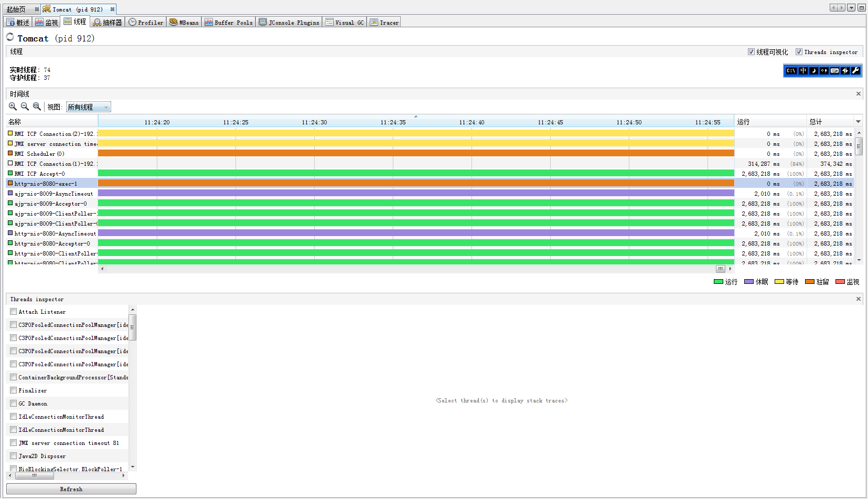This screenshot has width=868, height=499.
Task: Click the fit-to-width magnifier icon
Action: tap(37, 107)
